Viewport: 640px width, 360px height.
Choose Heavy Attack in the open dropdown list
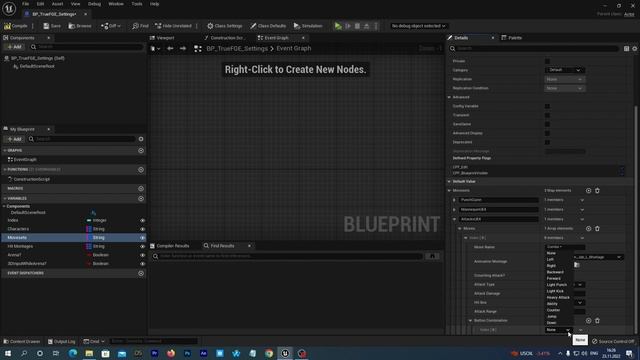(558, 297)
